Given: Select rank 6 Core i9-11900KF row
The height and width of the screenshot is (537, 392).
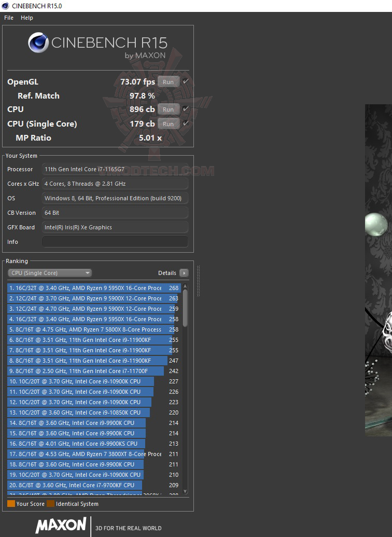Looking at the screenshot, I should tap(94, 340).
